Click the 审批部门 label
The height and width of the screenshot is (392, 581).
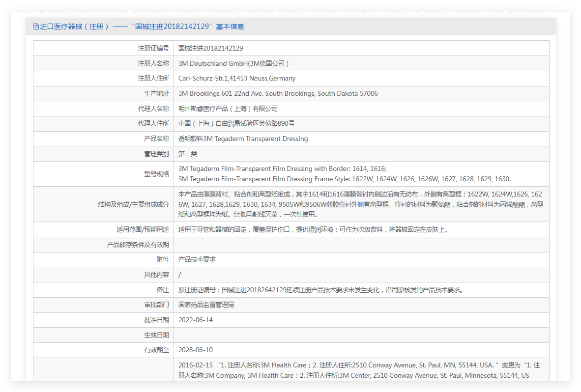[156, 305]
